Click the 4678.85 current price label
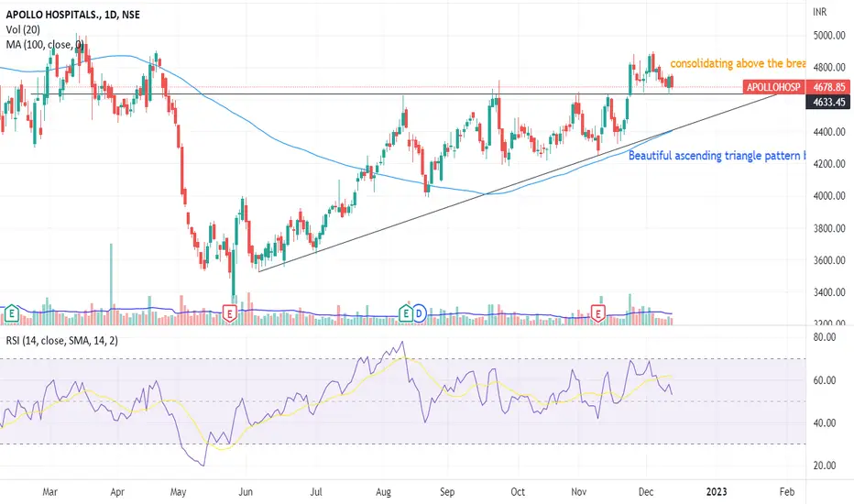This screenshot has height=504, width=854. pos(829,87)
